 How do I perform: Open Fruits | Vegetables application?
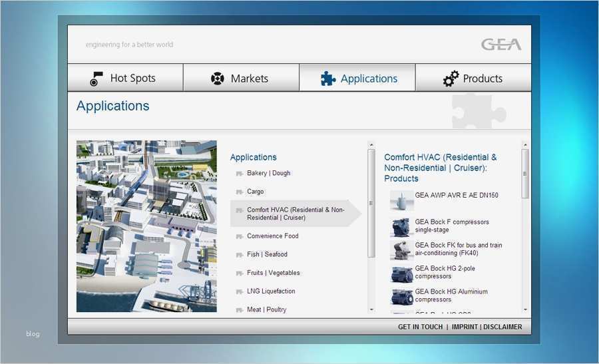pos(273,273)
